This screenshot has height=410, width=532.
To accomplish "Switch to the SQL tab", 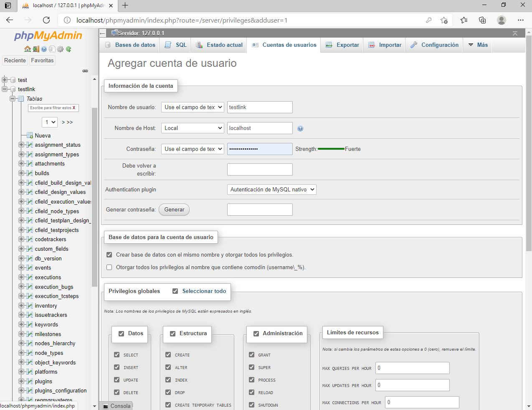I will click(175, 45).
